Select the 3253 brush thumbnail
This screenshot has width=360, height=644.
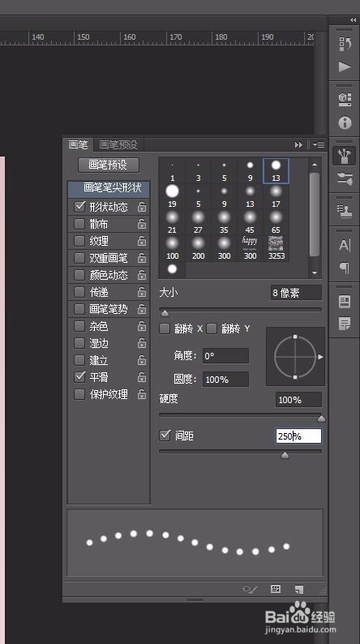click(x=276, y=248)
